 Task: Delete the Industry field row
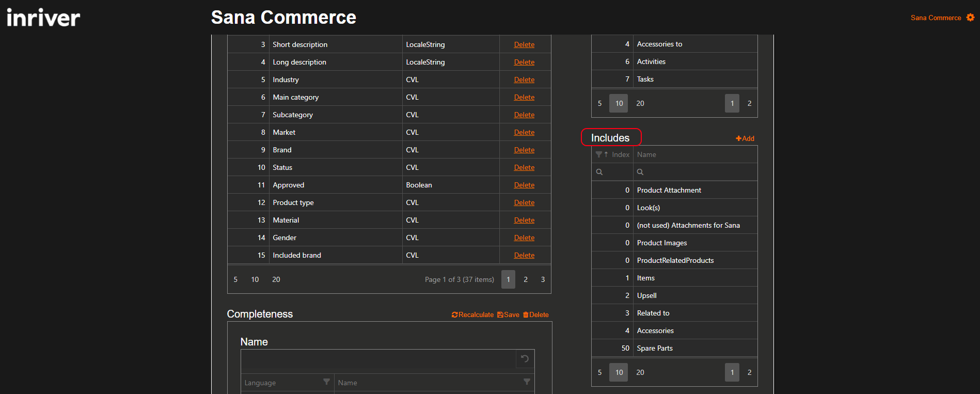[524, 80]
